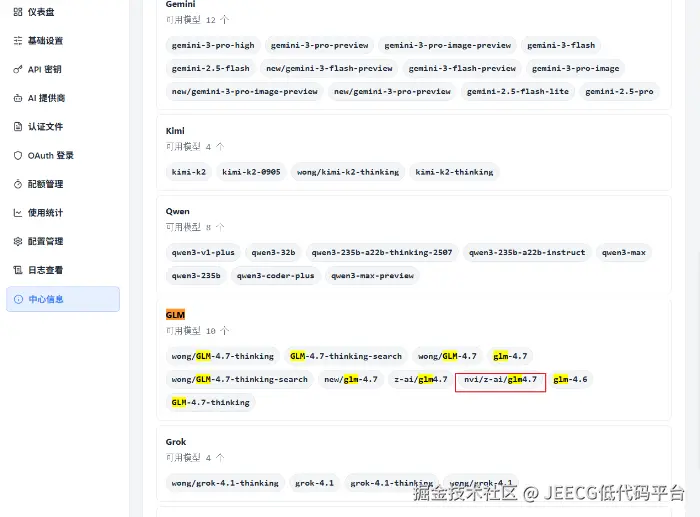Click the gemini-3-pro-high model tag
700x517 pixels.
point(213,45)
